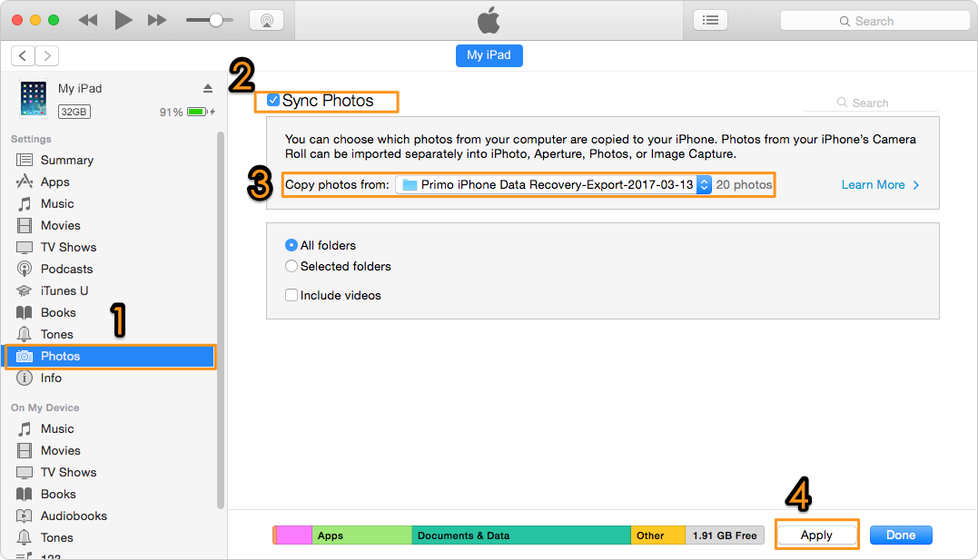Click the battery charge indicator icon
The height and width of the screenshot is (560, 978).
[197, 112]
